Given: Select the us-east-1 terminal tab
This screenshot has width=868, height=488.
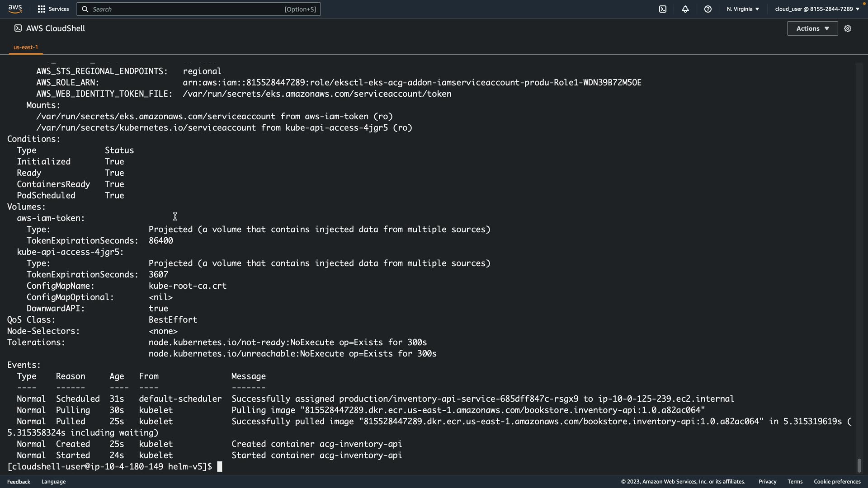Looking at the screenshot, I should 26,47.
